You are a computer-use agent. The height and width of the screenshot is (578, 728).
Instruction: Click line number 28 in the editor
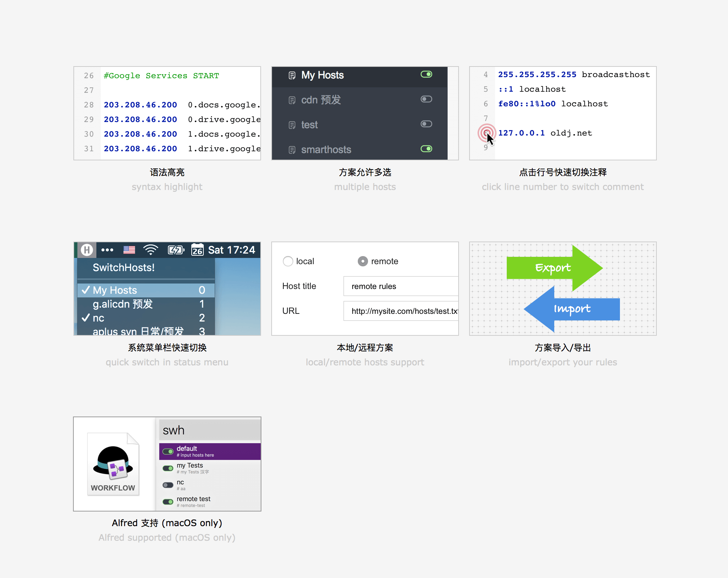coord(89,105)
